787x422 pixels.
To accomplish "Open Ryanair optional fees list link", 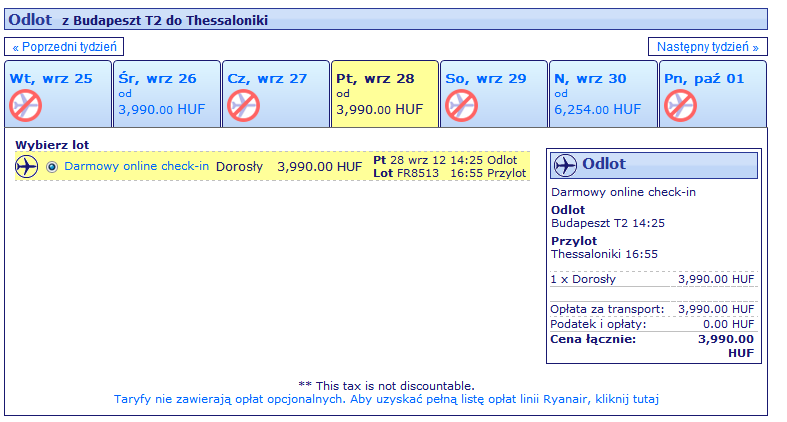I will point(386,399).
